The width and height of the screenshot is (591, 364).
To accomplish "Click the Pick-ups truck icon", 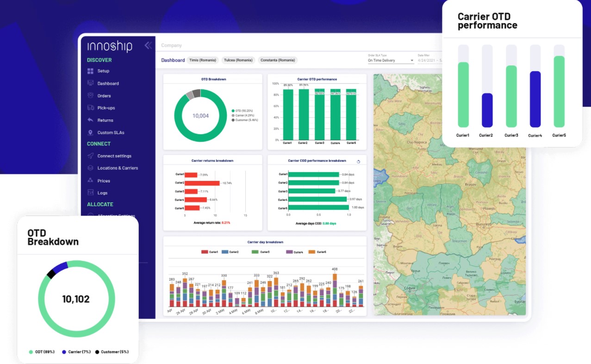I will click(90, 108).
